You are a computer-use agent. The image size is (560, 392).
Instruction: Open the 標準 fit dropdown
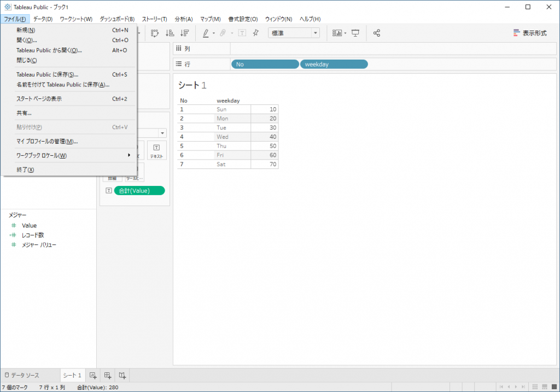point(316,33)
